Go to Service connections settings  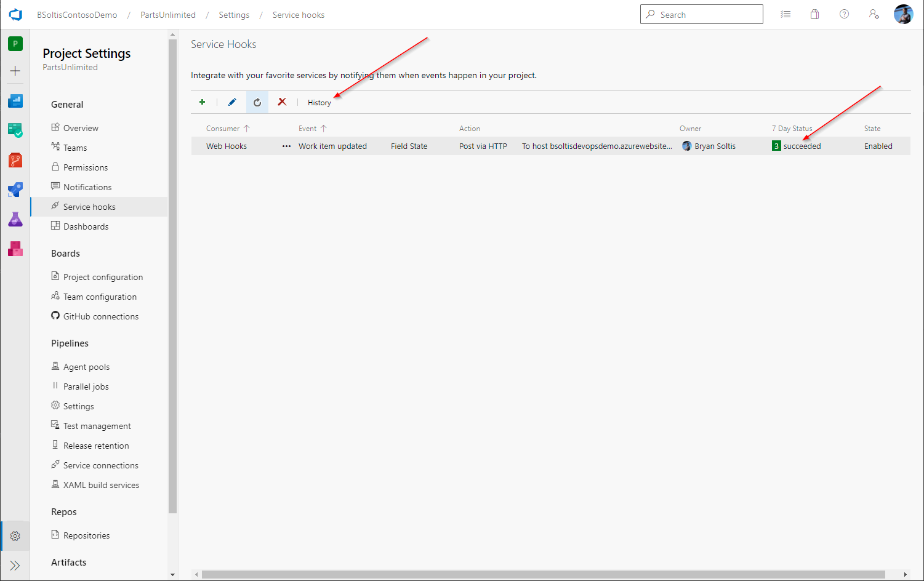tap(100, 465)
